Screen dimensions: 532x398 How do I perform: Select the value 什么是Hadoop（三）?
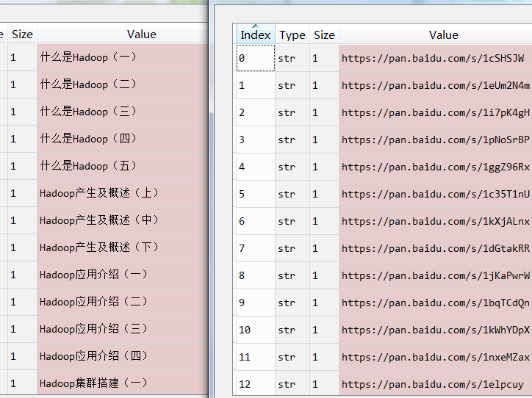122,112
